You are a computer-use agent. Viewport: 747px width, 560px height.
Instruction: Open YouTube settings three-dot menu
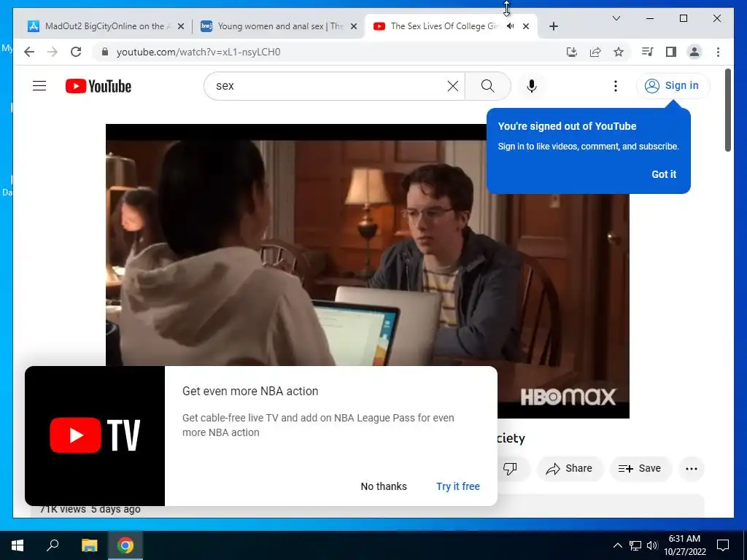[x=616, y=86]
